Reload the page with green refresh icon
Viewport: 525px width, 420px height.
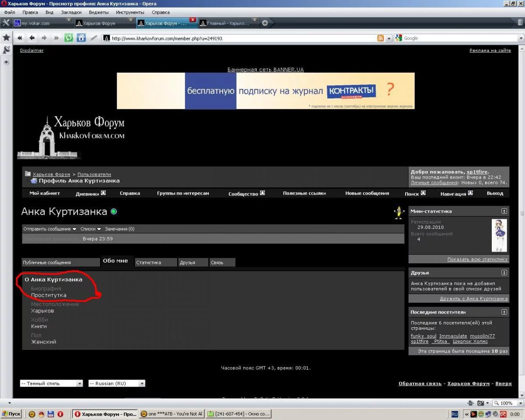[69, 38]
